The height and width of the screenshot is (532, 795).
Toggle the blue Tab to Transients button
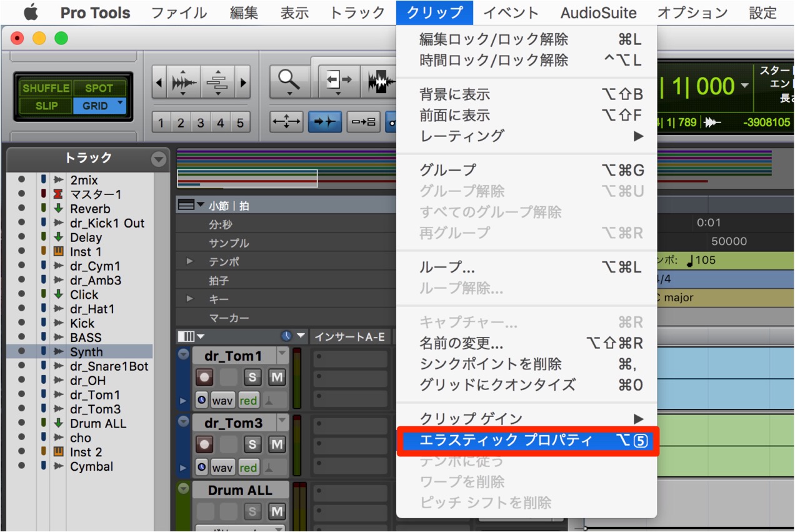coord(324,122)
